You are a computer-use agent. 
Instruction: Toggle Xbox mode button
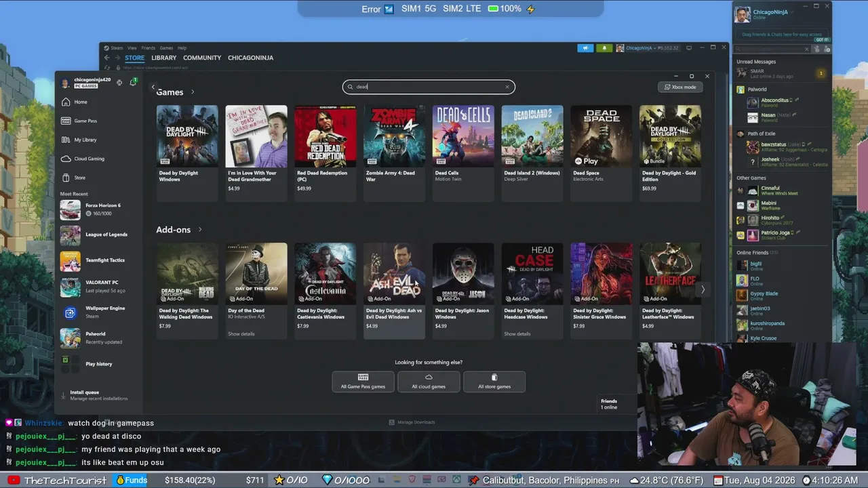pyautogui.click(x=680, y=87)
